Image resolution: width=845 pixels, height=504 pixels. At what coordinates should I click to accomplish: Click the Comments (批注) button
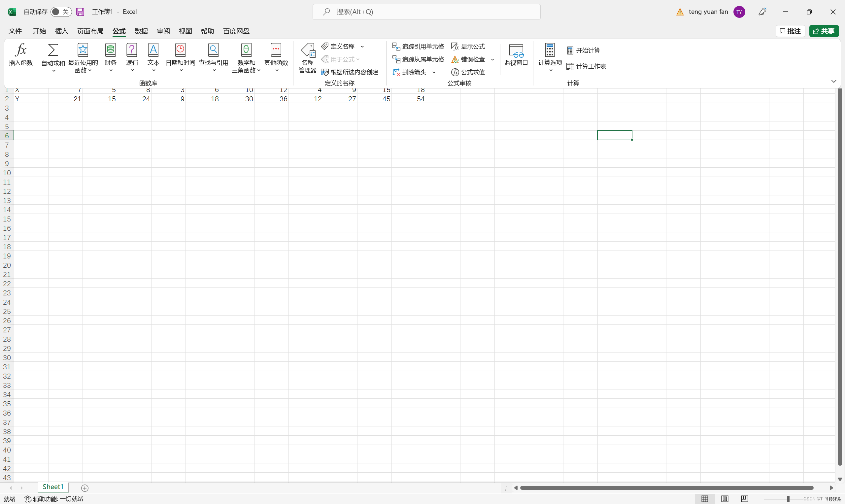point(790,31)
